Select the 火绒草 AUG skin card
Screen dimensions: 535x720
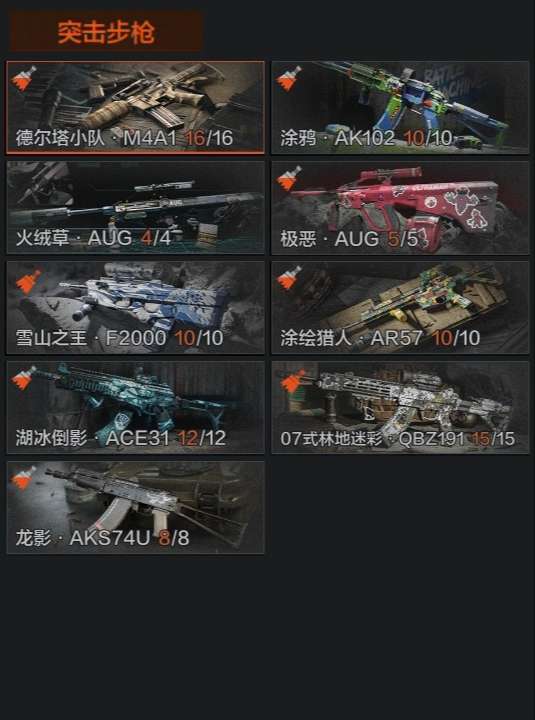pyautogui.click(x=135, y=208)
